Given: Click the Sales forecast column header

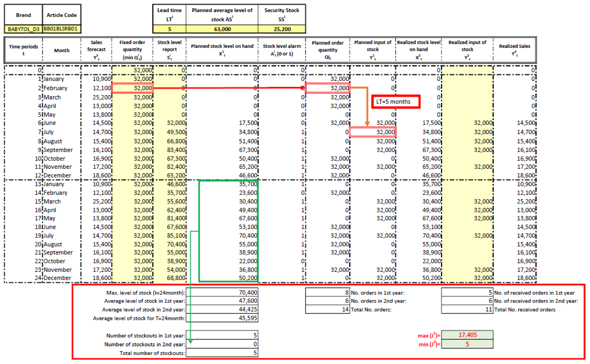Looking at the screenshot, I should (x=96, y=50).
